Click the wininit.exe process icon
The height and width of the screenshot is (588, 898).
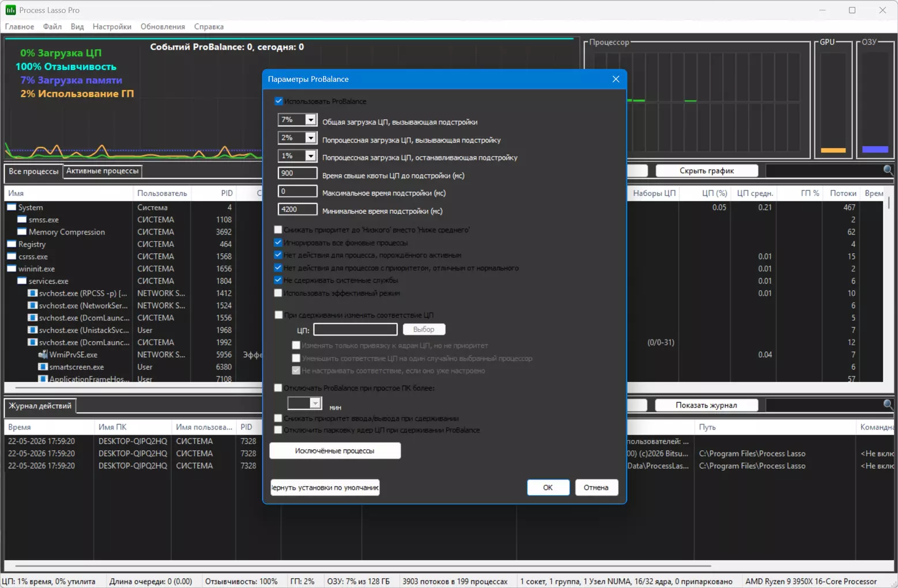12,269
